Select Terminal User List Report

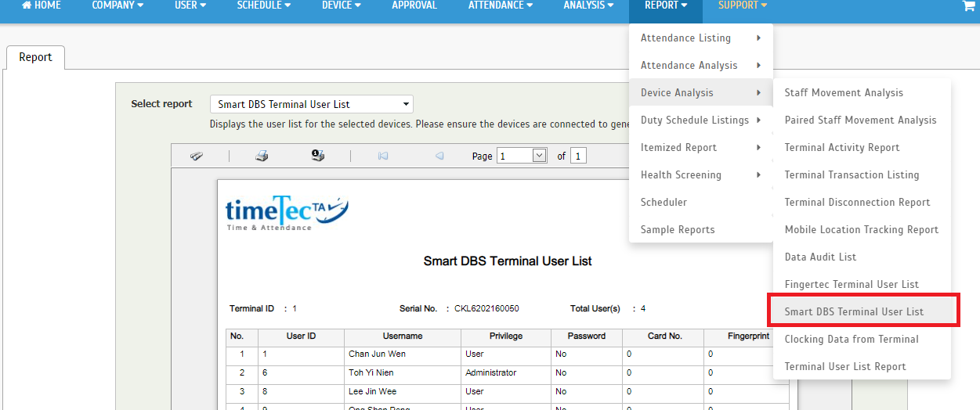862,366
